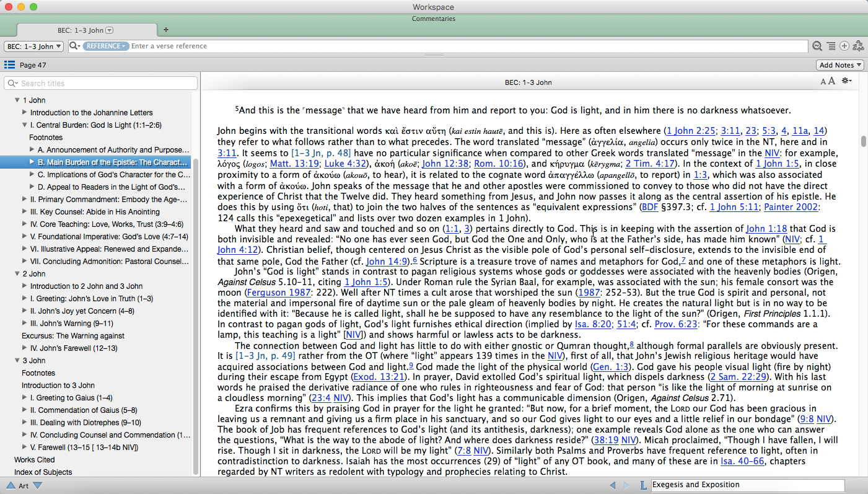Click the search history magnifier icon
Screen dimensions: 868x494
click(817, 46)
